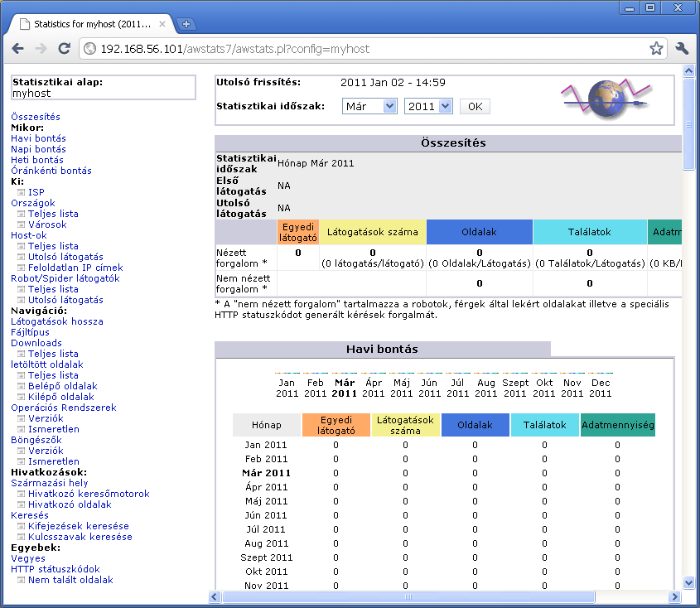
Task: Click the globe site icon in address bar
Action: point(90,49)
